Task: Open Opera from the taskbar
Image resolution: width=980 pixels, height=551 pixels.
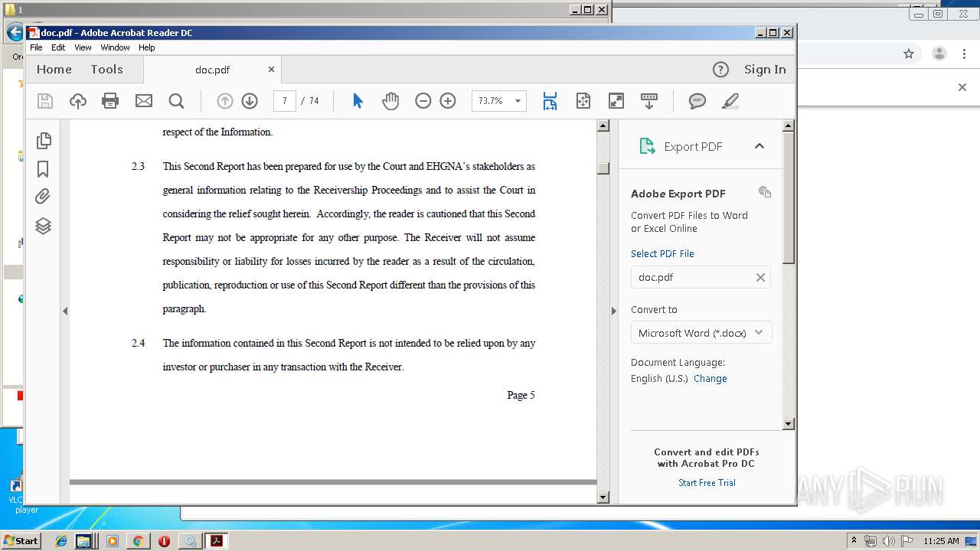Action: [164, 541]
